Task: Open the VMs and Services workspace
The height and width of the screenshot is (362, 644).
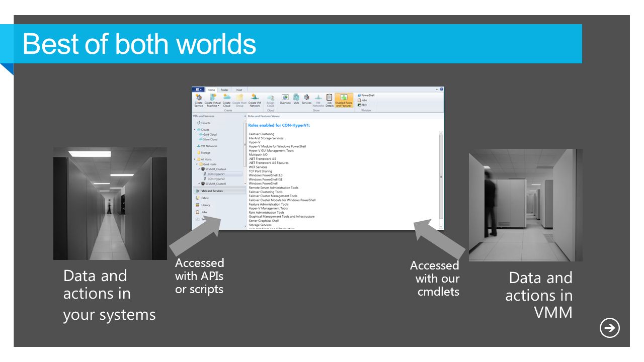Action: (219, 191)
